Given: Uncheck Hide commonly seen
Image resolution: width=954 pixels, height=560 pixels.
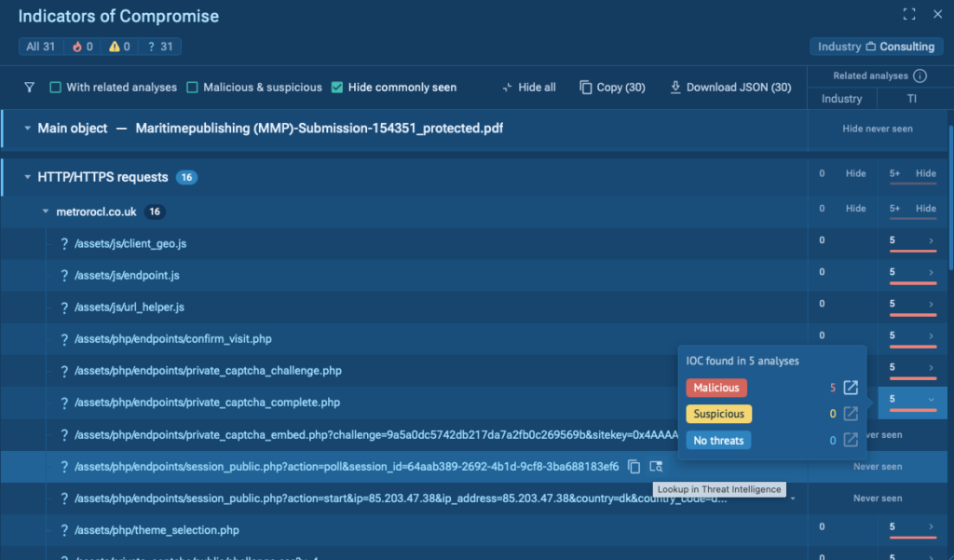Looking at the screenshot, I should click(337, 87).
